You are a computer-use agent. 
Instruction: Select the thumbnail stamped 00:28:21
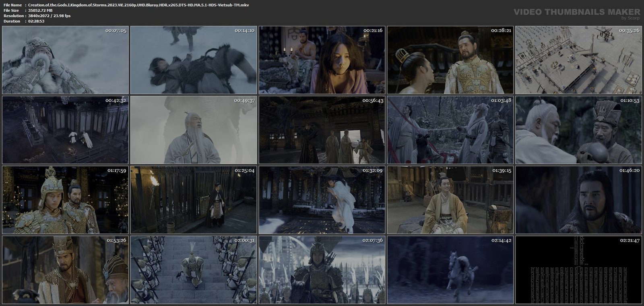(x=450, y=60)
